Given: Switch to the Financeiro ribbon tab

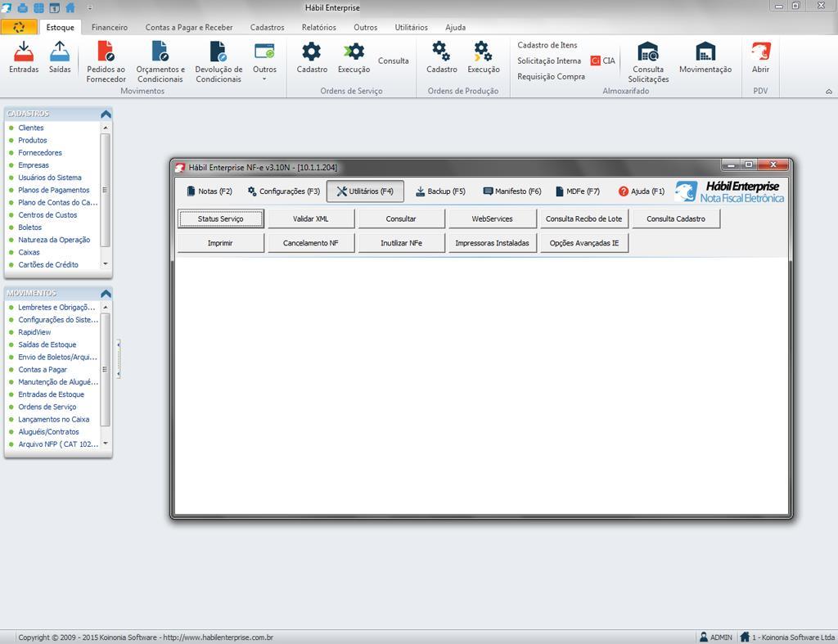Looking at the screenshot, I should (110, 27).
